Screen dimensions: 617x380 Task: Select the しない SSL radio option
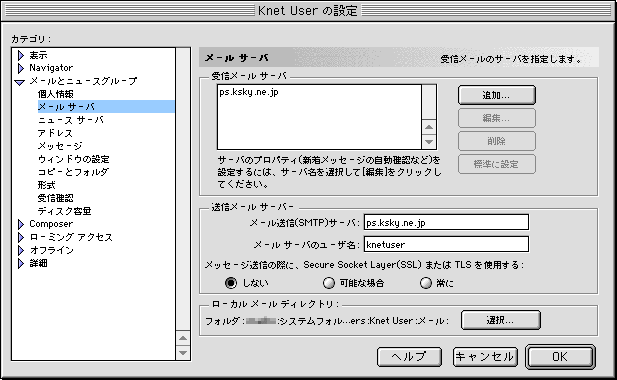(x=231, y=283)
